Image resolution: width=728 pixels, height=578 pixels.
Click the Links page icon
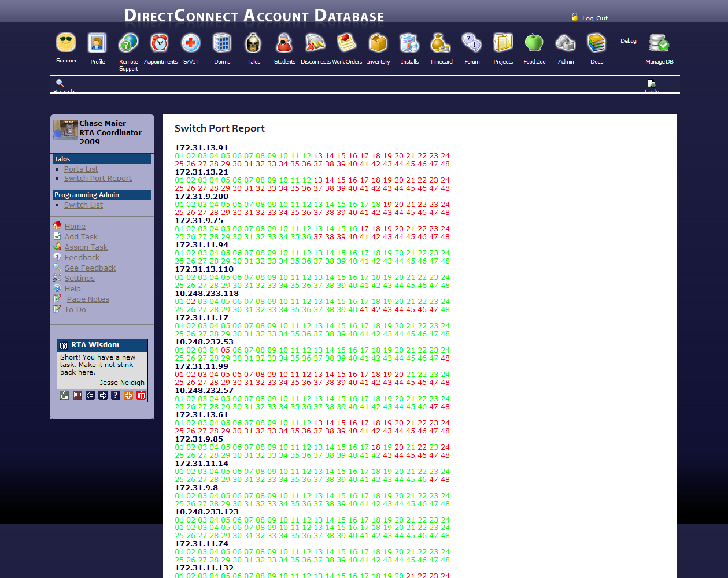coord(652,84)
